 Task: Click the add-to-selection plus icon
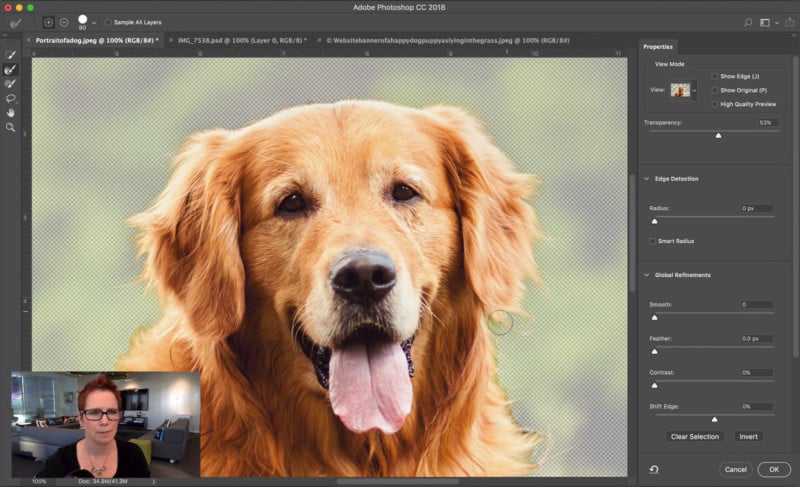(x=48, y=22)
